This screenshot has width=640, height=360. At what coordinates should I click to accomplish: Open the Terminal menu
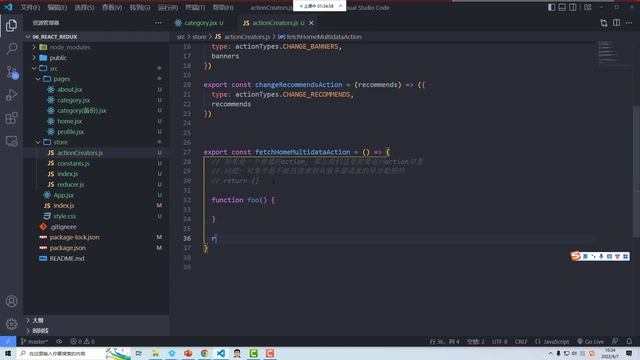tap(195, 7)
